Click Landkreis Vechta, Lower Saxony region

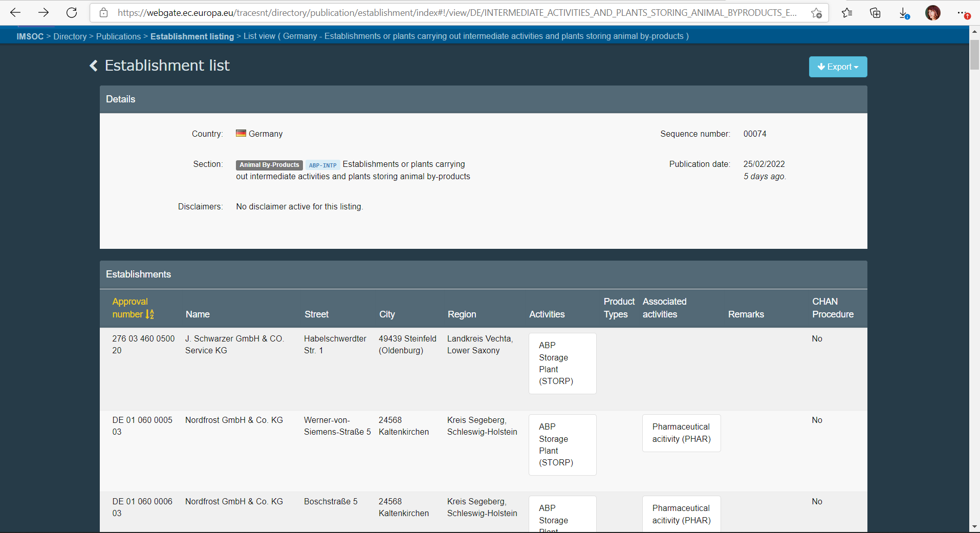click(480, 345)
